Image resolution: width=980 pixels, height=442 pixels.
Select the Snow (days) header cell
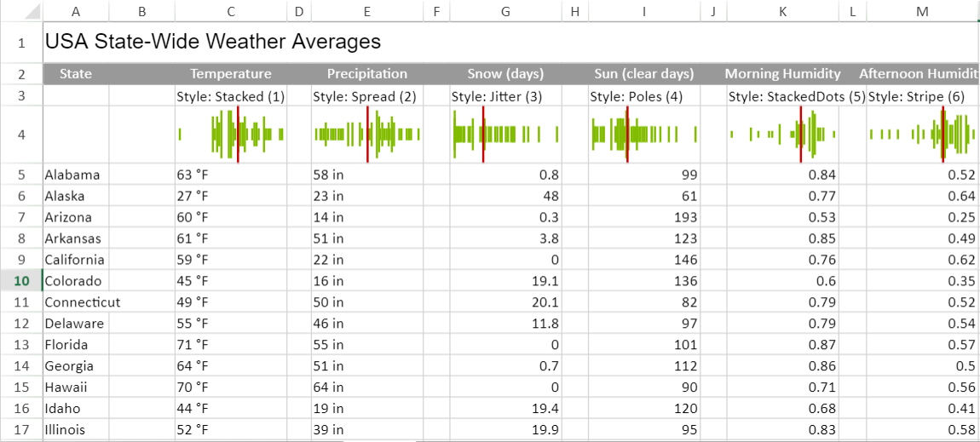pos(505,74)
